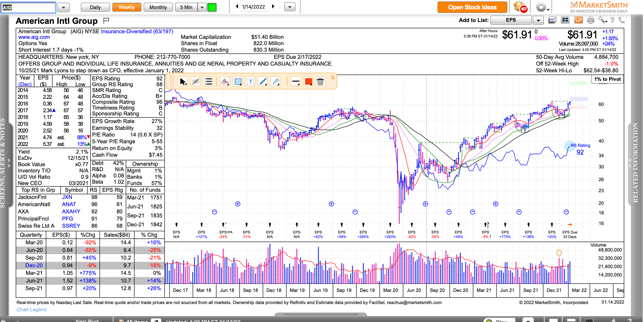644x322 pixels.
Task: Open the settings gear menu
Action: [543, 7]
